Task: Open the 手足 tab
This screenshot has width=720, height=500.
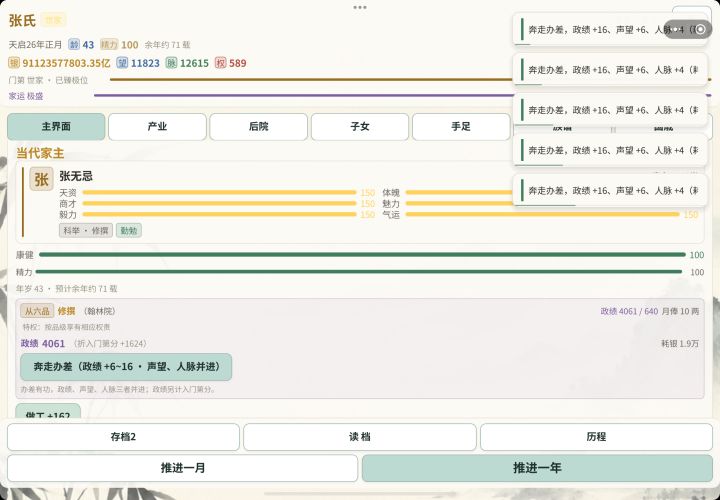Action: tap(461, 127)
